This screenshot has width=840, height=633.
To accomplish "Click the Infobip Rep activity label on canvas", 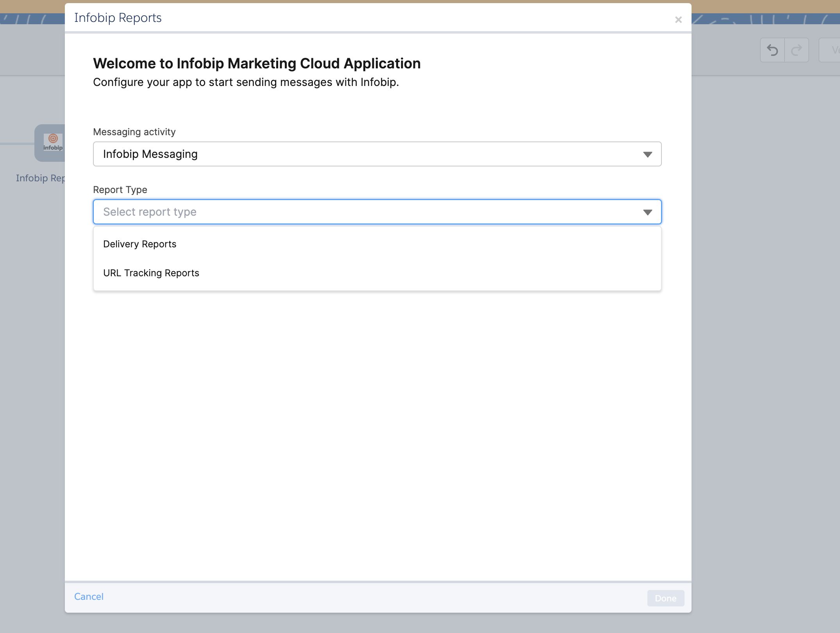I will coord(40,178).
